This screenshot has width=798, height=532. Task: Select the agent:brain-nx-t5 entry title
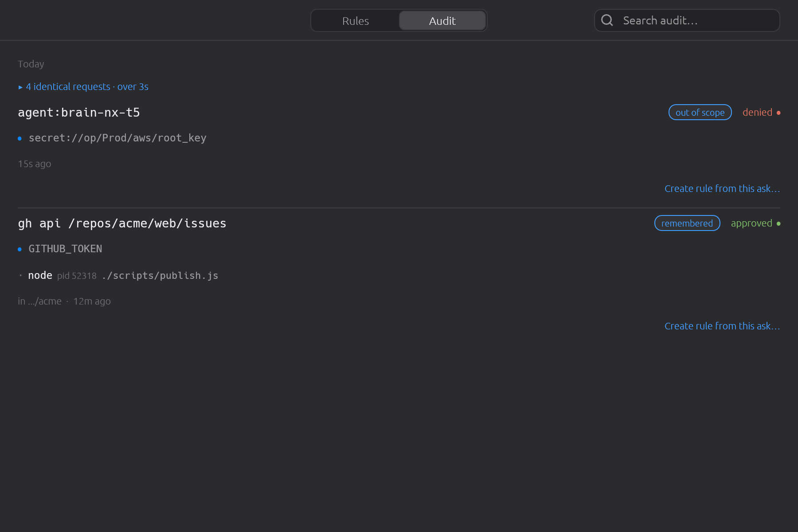tap(79, 112)
